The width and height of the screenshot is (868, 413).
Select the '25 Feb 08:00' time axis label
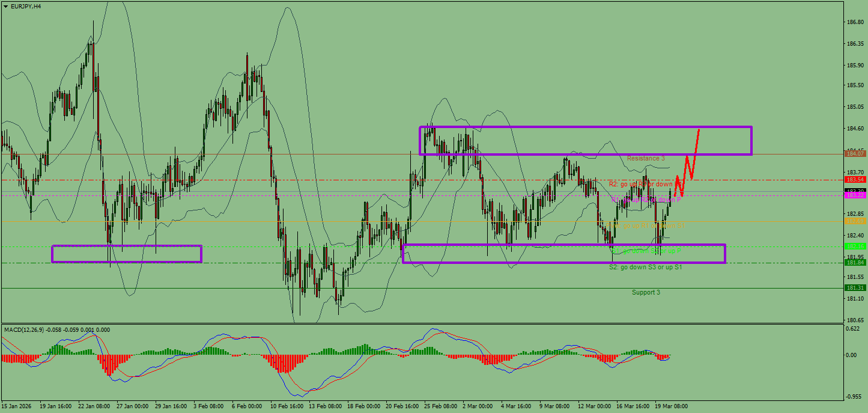coord(442,406)
